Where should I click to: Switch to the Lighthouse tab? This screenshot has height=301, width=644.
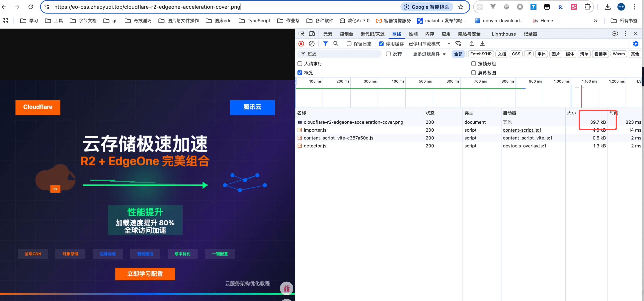tap(503, 34)
